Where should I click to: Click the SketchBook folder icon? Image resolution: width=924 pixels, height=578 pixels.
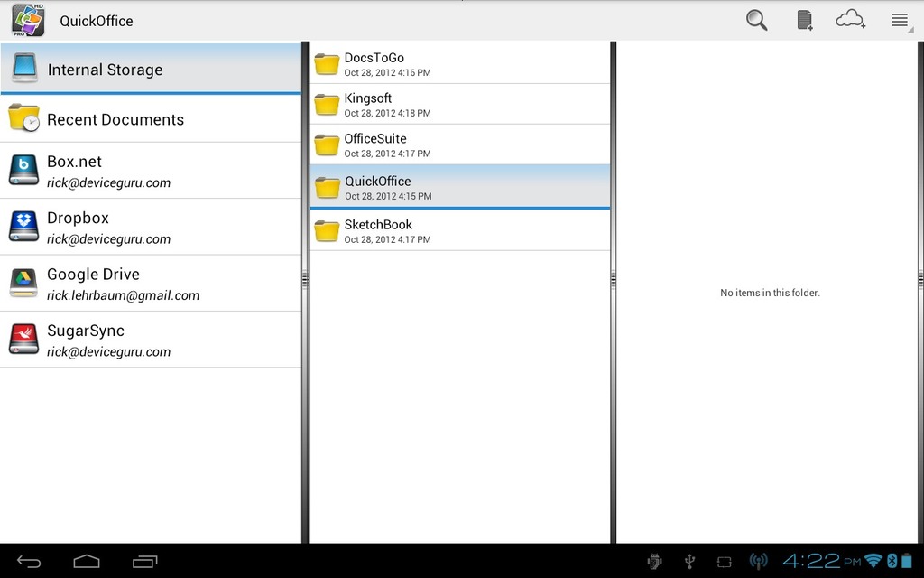tap(327, 230)
